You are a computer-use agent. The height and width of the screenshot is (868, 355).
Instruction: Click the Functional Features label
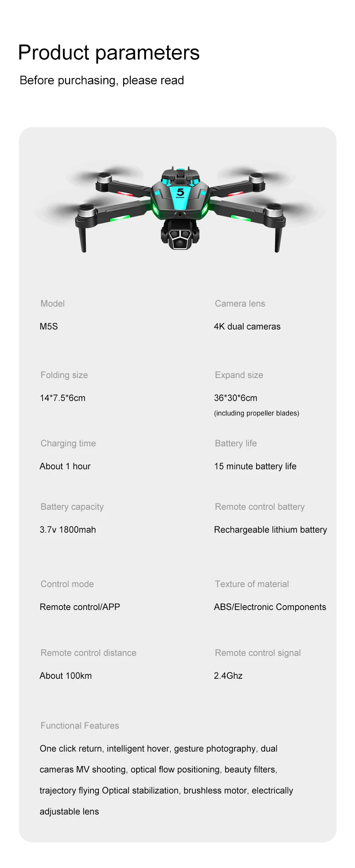tap(80, 726)
